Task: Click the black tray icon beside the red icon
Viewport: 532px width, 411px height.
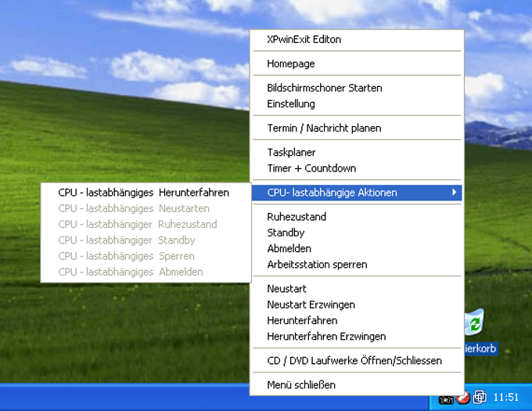Action: click(446, 401)
